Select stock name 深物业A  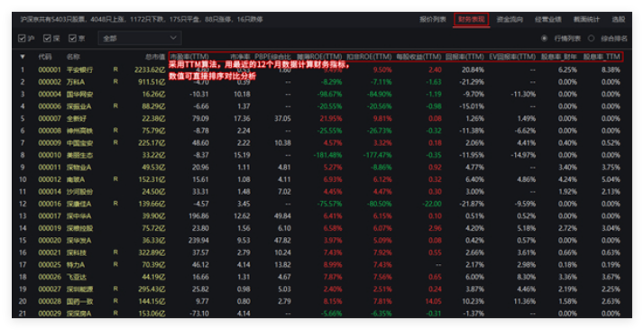[78, 167]
